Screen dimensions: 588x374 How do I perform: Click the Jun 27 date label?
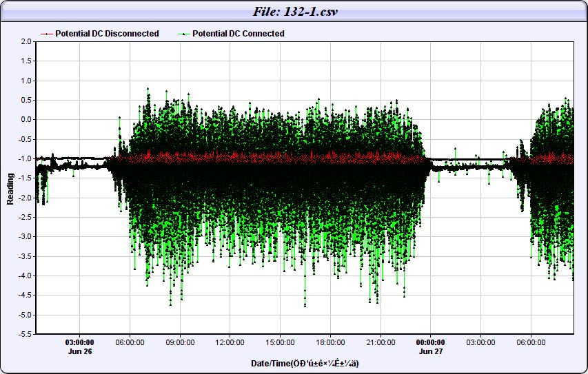click(x=430, y=351)
